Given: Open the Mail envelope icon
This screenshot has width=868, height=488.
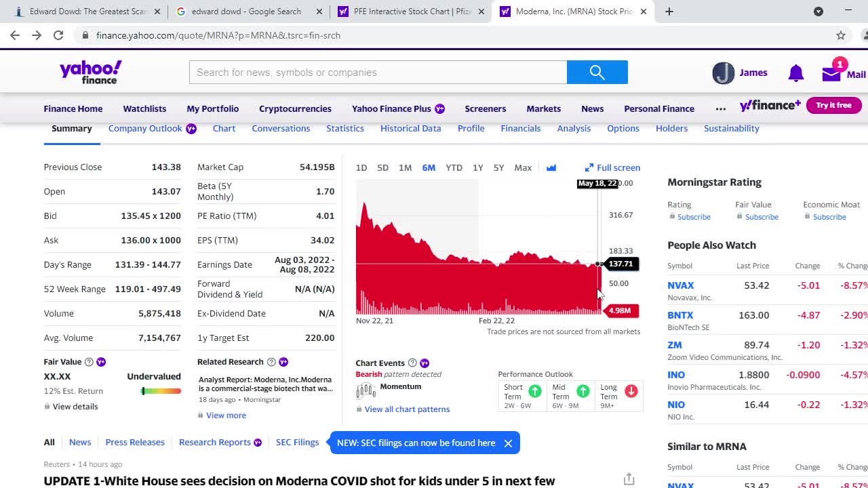Looking at the screenshot, I should point(831,74).
